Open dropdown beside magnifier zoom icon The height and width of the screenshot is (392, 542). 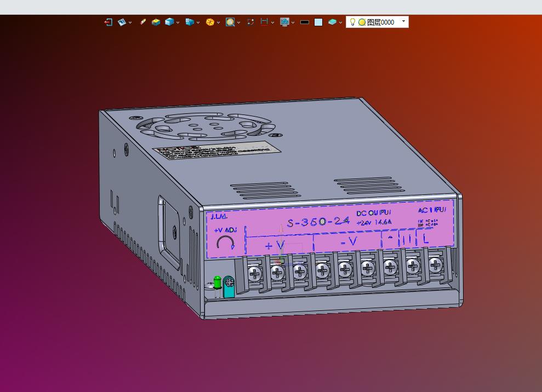tap(238, 22)
